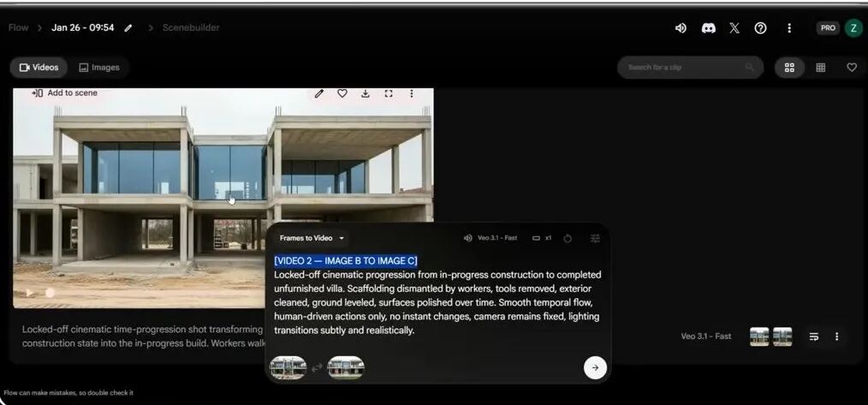The height and width of the screenshot is (405, 868).
Task: Toggle the favorites filter heart
Action: click(x=852, y=68)
